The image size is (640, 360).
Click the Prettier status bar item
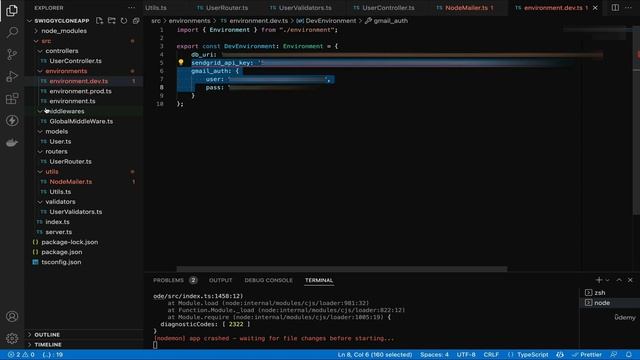[587, 355]
